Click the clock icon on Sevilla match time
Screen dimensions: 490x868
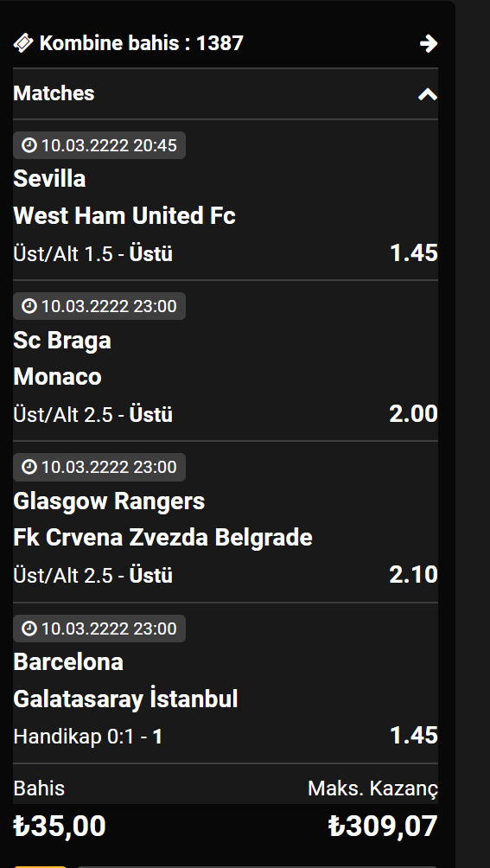(29, 145)
